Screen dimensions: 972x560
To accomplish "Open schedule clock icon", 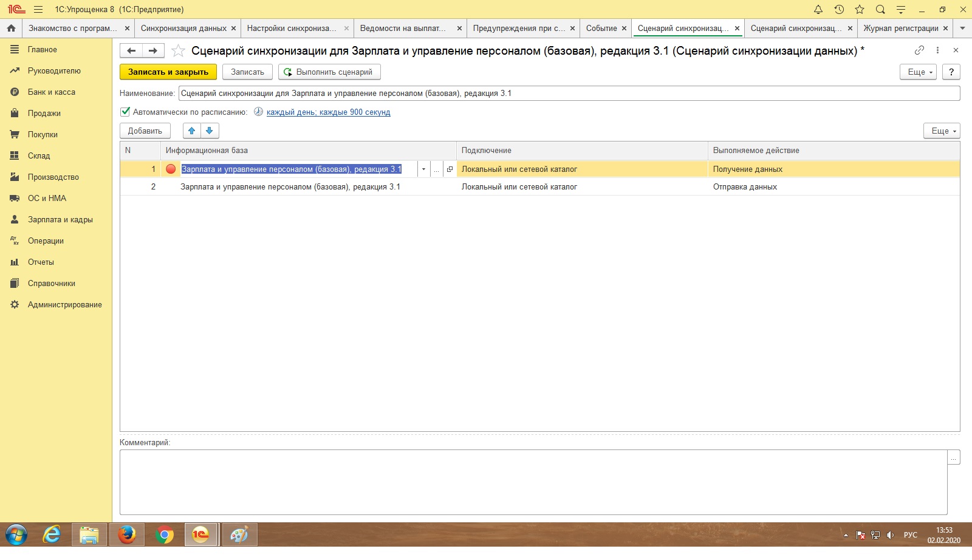I will 258,112.
